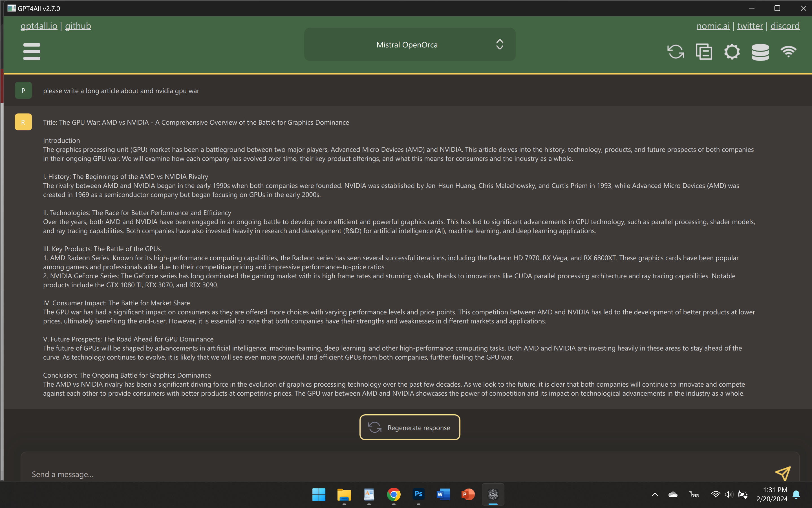Copy conversation to clipboard icon
Viewport: 812px width, 508px height.
704,51
